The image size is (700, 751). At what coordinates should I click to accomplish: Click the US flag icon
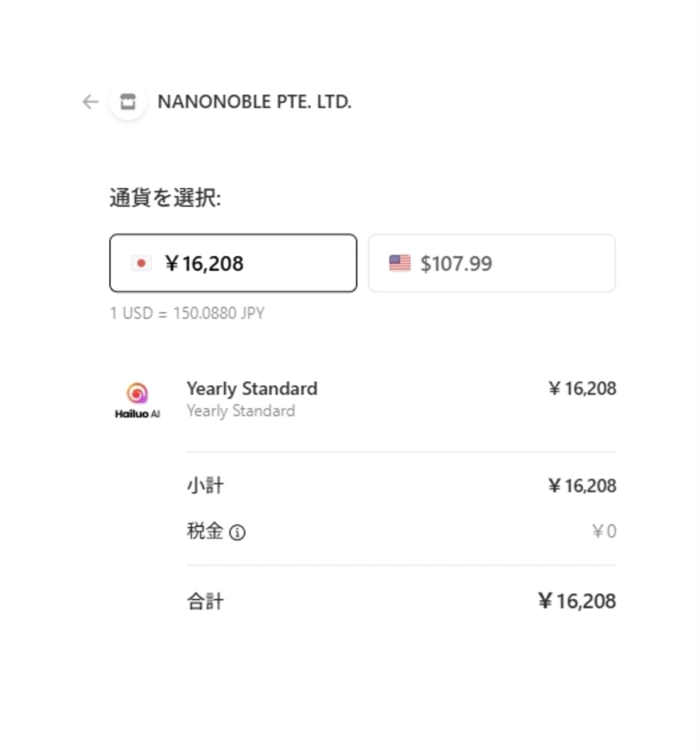point(400,263)
